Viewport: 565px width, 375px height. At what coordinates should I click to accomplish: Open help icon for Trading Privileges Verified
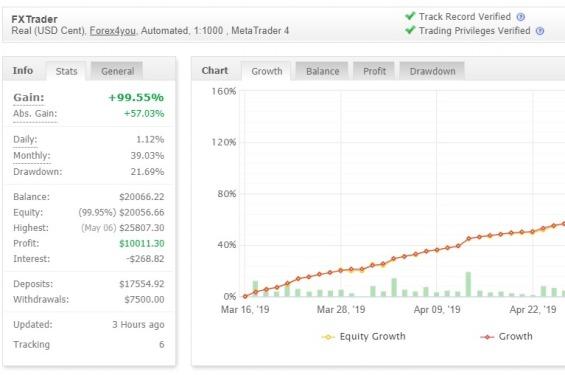pos(539,31)
